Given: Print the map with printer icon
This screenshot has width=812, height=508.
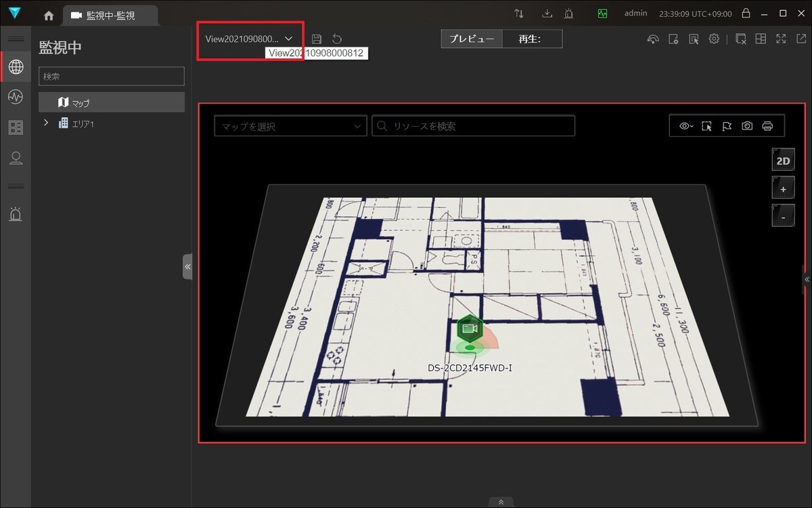Looking at the screenshot, I should click(767, 126).
